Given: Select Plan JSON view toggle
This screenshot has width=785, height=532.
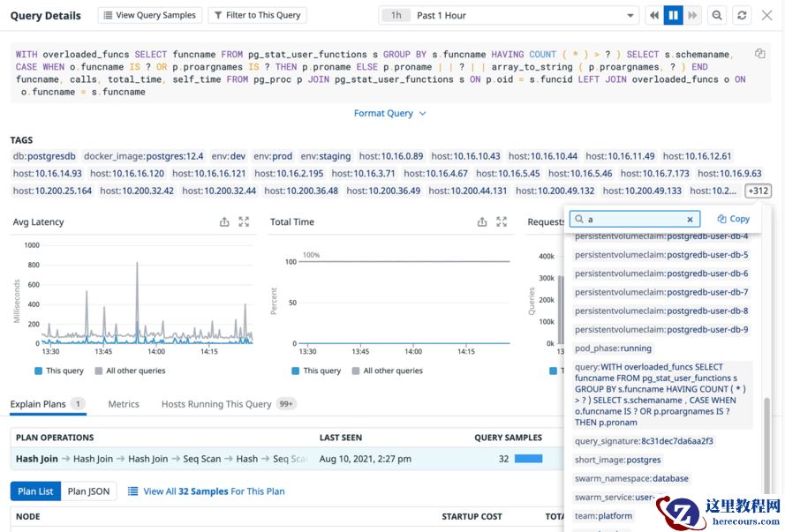Looking at the screenshot, I should [88, 491].
